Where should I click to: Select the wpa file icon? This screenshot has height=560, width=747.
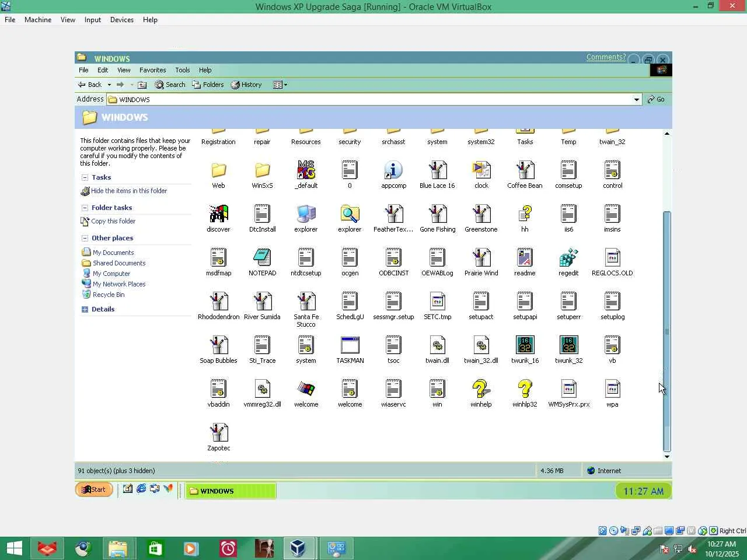click(612, 388)
